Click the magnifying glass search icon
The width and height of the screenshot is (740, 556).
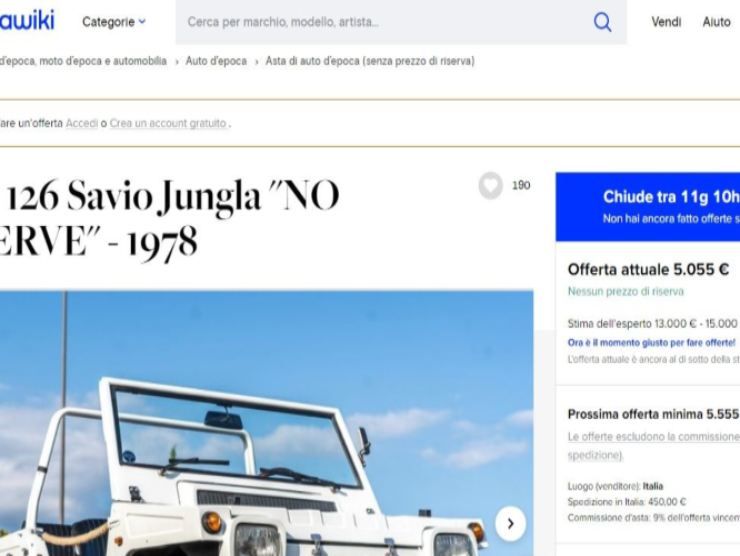coord(602,22)
